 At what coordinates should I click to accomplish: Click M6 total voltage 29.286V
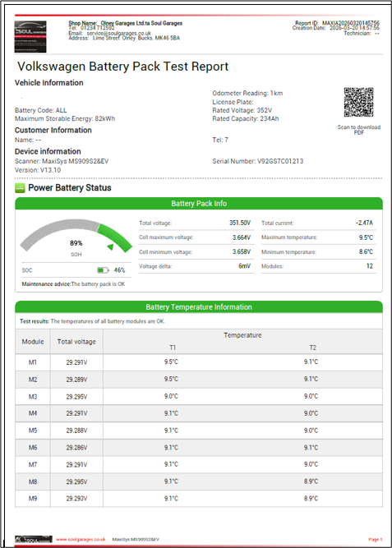tap(76, 447)
